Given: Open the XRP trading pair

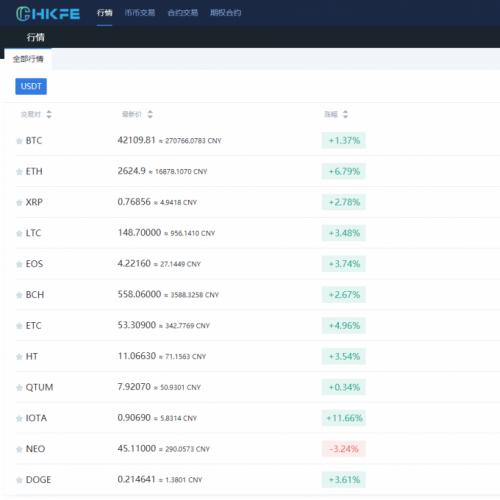Looking at the screenshot, I should [x=34, y=202].
